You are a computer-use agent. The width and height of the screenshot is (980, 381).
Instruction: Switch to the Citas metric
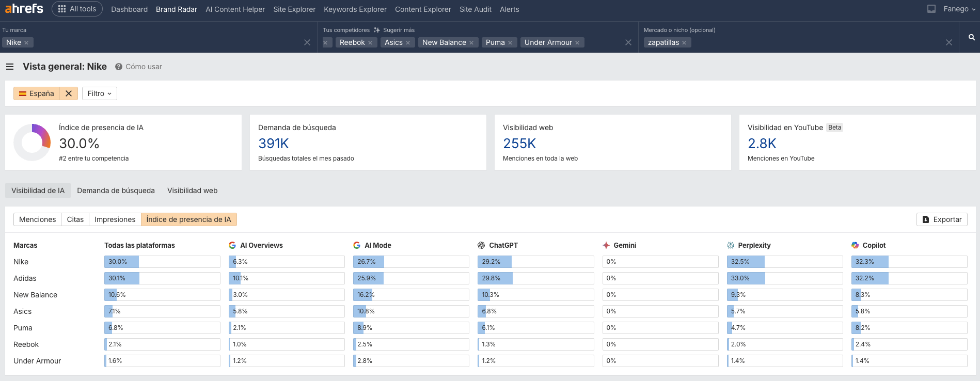[x=75, y=219]
